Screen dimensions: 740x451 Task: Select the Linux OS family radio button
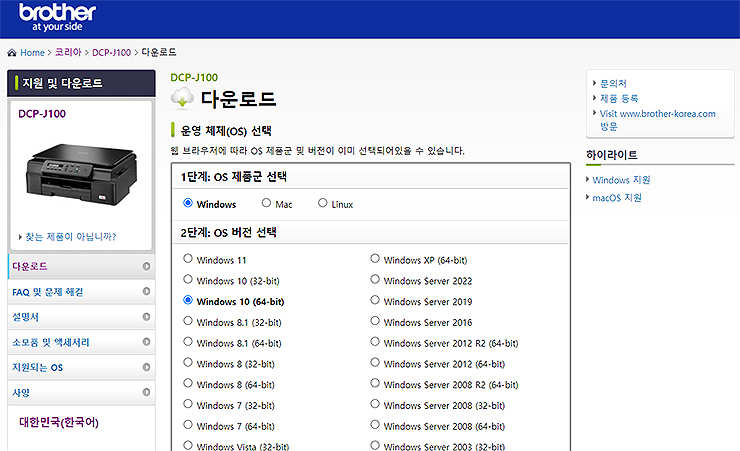[x=322, y=203]
